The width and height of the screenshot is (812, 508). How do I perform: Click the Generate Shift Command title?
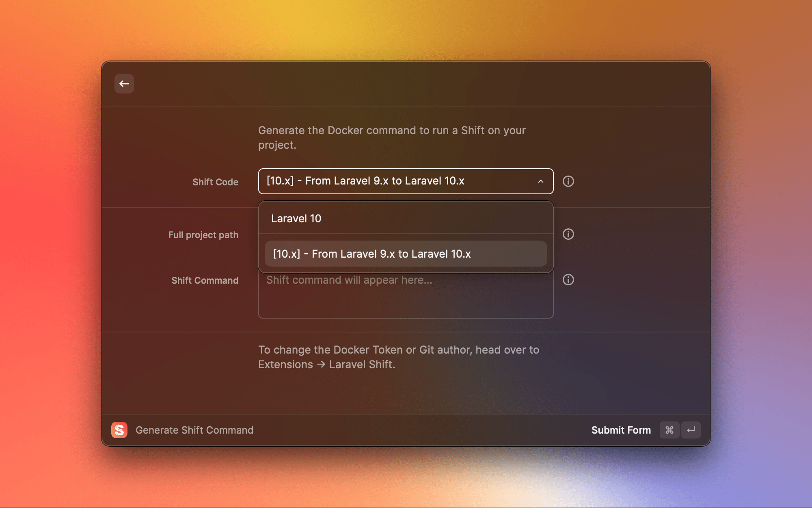[x=194, y=430]
